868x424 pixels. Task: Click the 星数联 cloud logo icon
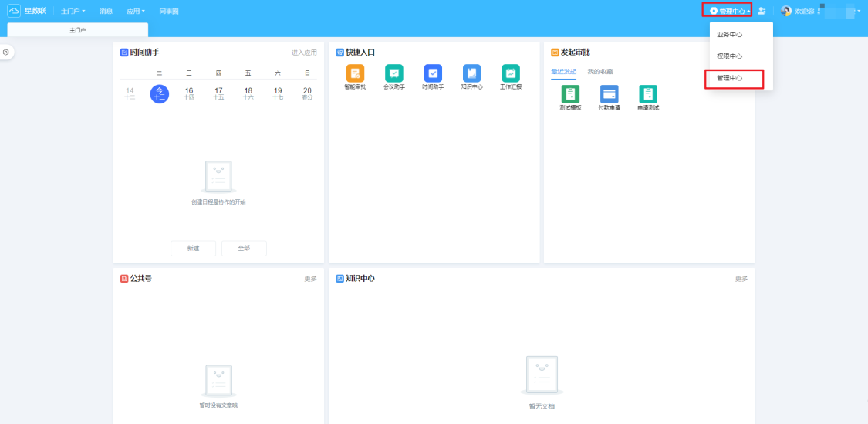tap(14, 11)
